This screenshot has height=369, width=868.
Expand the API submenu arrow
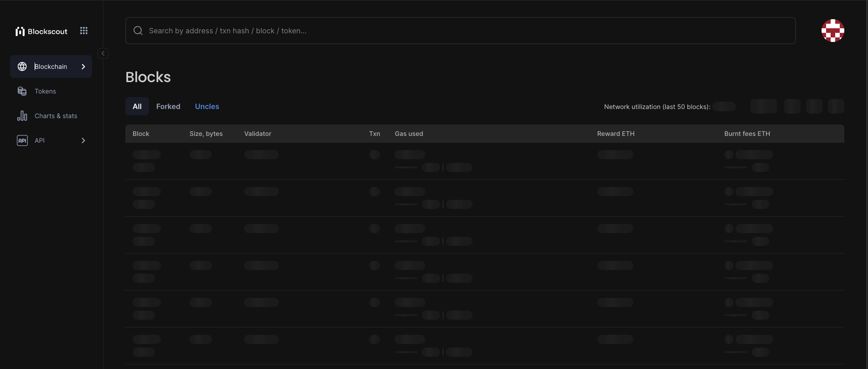[83, 140]
